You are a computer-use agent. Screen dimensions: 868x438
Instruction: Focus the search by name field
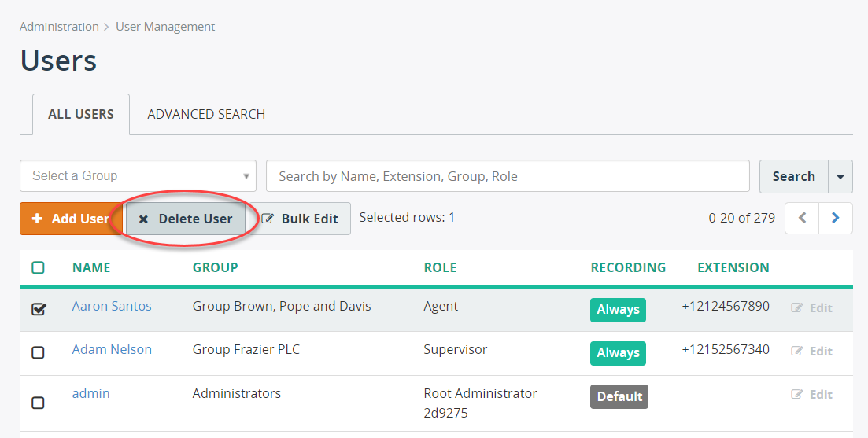tap(508, 176)
